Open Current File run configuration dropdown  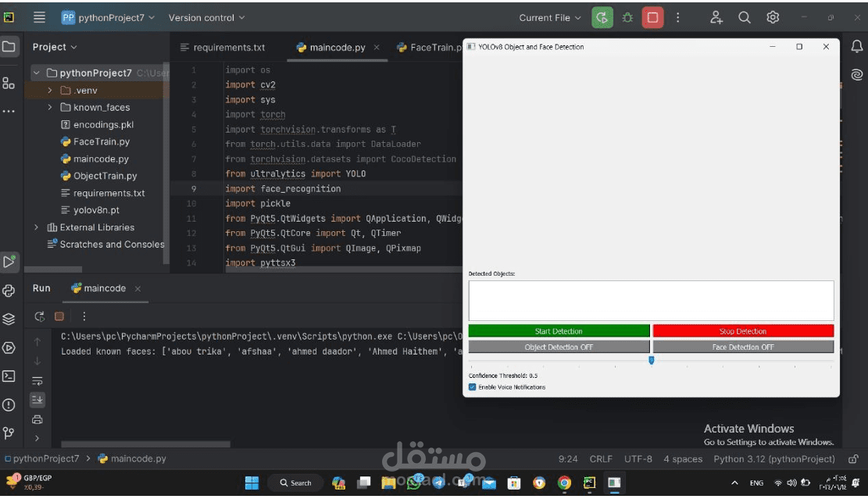pos(550,18)
